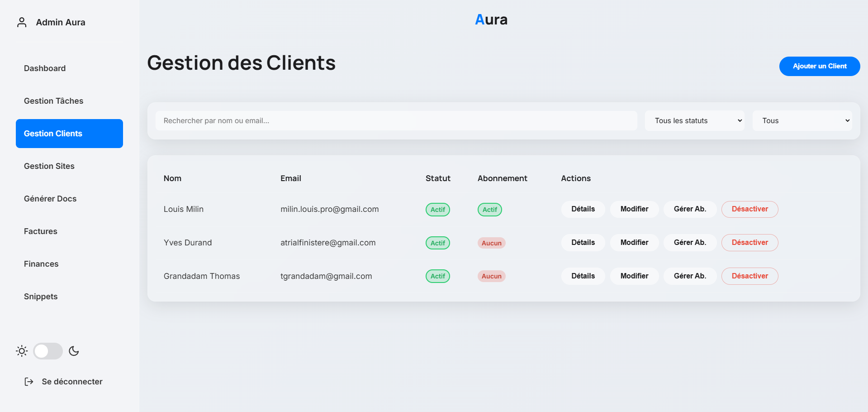Go to Gestion Tâches in sidebar
The width and height of the screenshot is (868, 412).
(53, 101)
